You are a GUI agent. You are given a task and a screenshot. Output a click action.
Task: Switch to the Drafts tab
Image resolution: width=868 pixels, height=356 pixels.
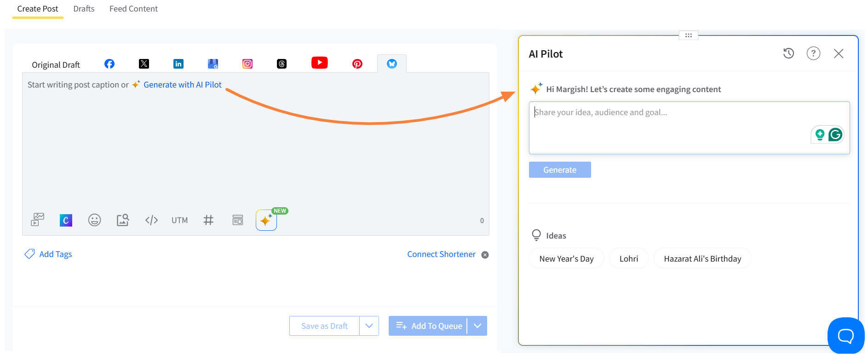point(84,9)
